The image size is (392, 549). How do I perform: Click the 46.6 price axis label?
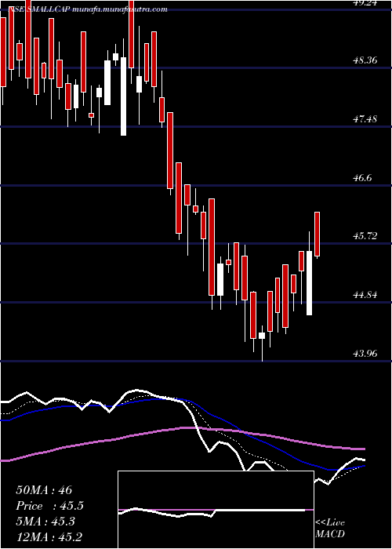(x=362, y=178)
